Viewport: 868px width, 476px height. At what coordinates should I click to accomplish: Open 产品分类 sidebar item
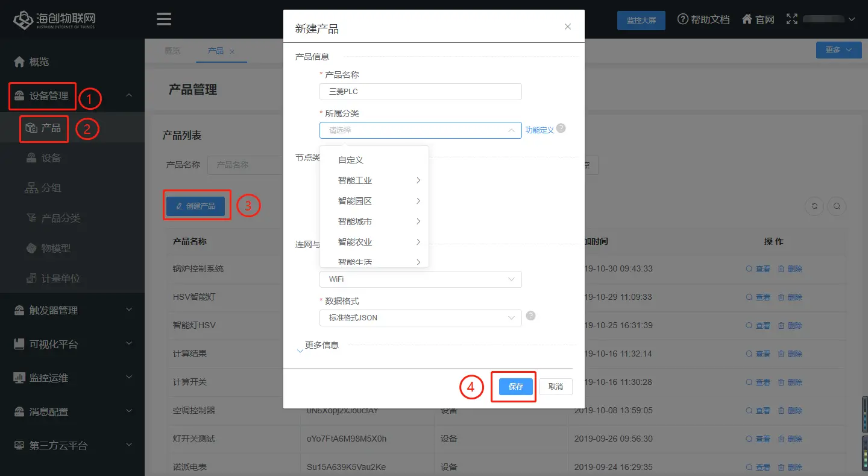[72, 218]
